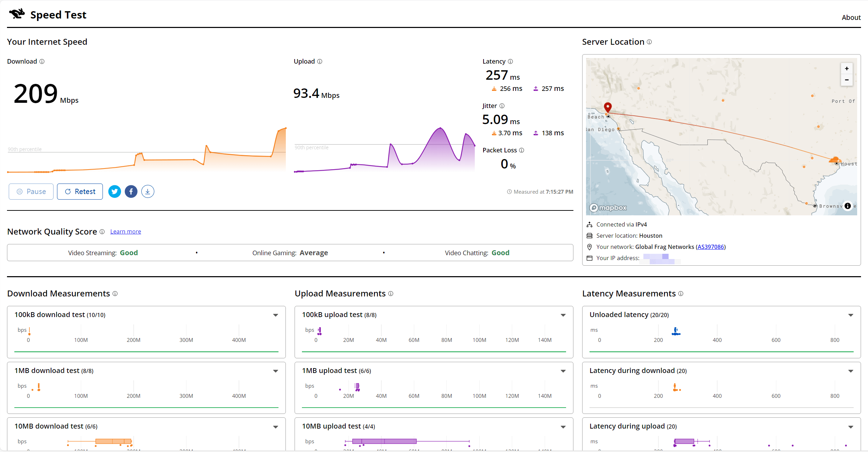868x452 pixels.
Task: Expand the Unloaded latency panel
Action: tap(851, 315)
